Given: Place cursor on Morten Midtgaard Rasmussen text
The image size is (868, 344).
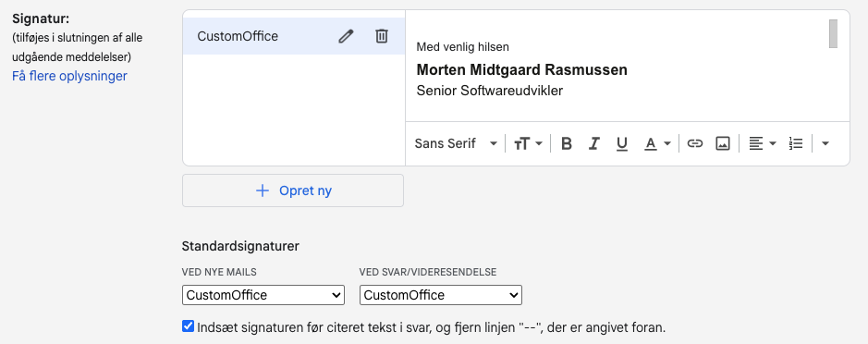Looking at the screenshot, I should (522, 69).
